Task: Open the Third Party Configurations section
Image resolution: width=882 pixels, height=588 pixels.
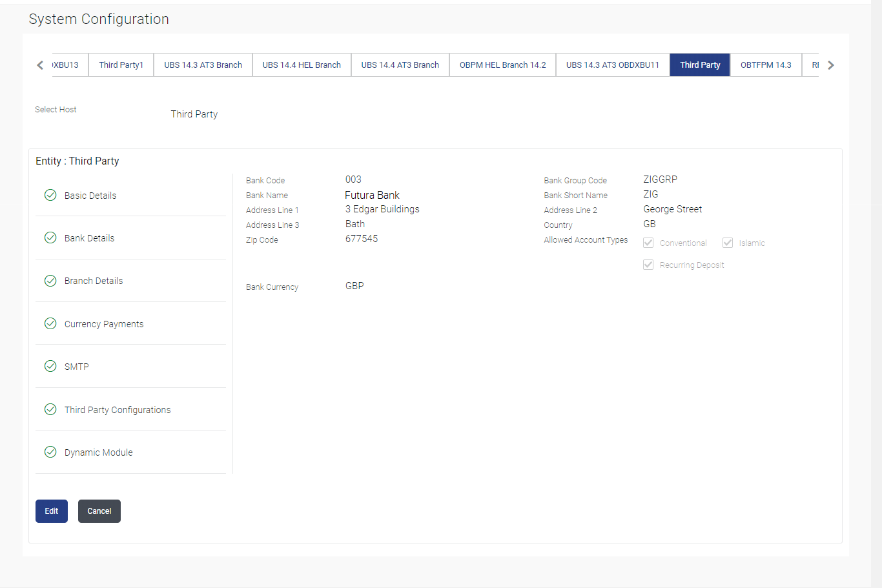Action: 118,410
